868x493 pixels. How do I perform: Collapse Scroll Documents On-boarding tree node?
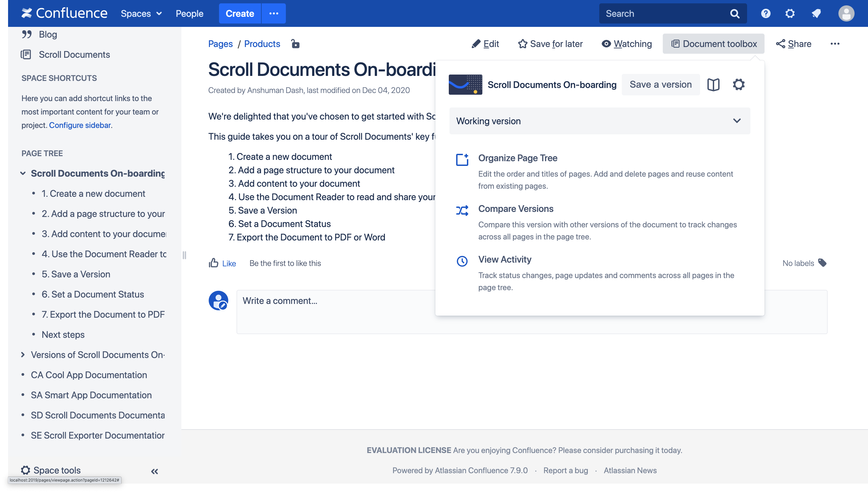coord(23,173)
